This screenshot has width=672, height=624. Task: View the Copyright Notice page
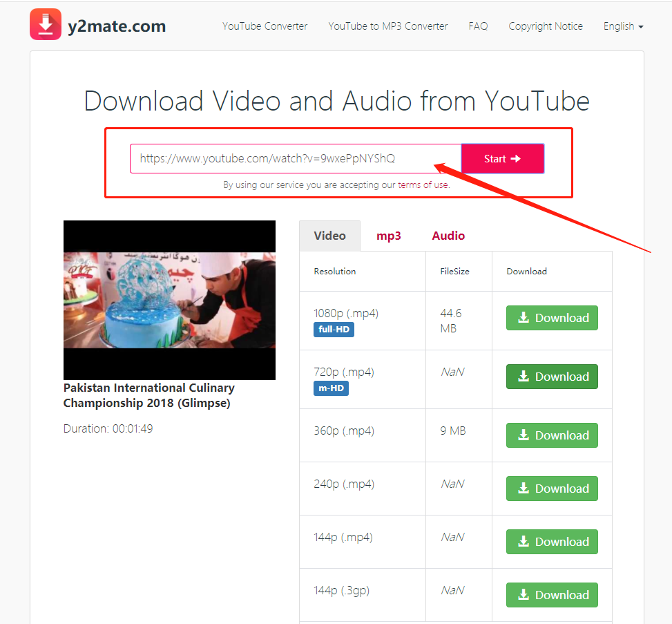(546, 26)
